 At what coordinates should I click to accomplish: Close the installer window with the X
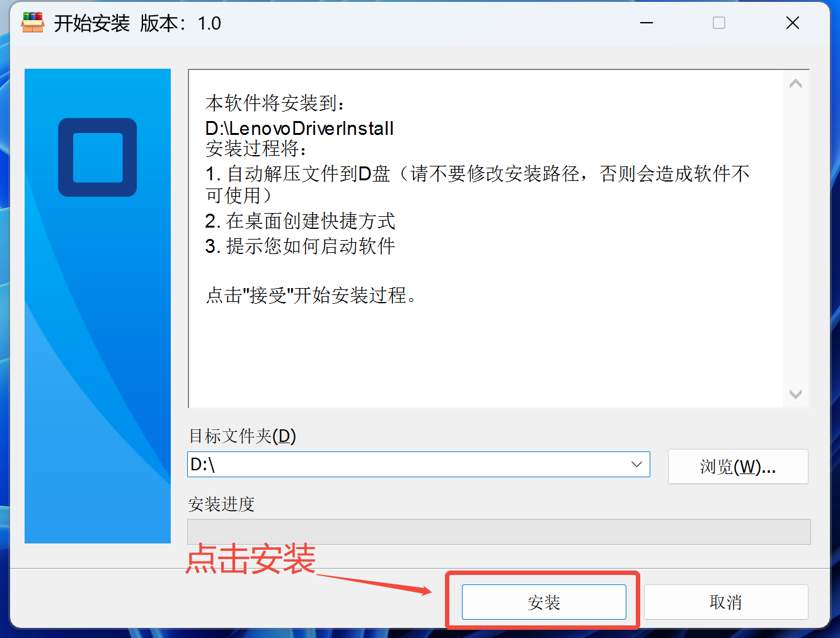[x=793, y=23]
